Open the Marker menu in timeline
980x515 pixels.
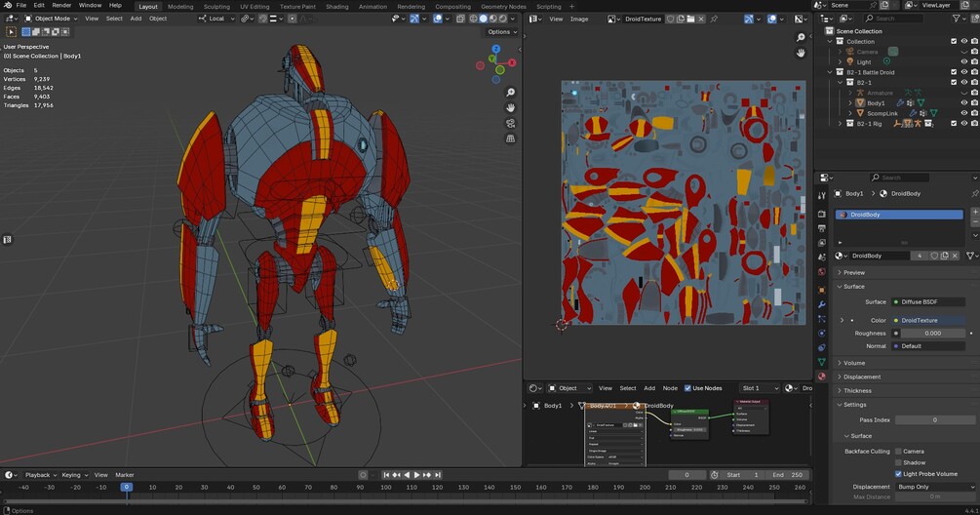tap(125, 475)
